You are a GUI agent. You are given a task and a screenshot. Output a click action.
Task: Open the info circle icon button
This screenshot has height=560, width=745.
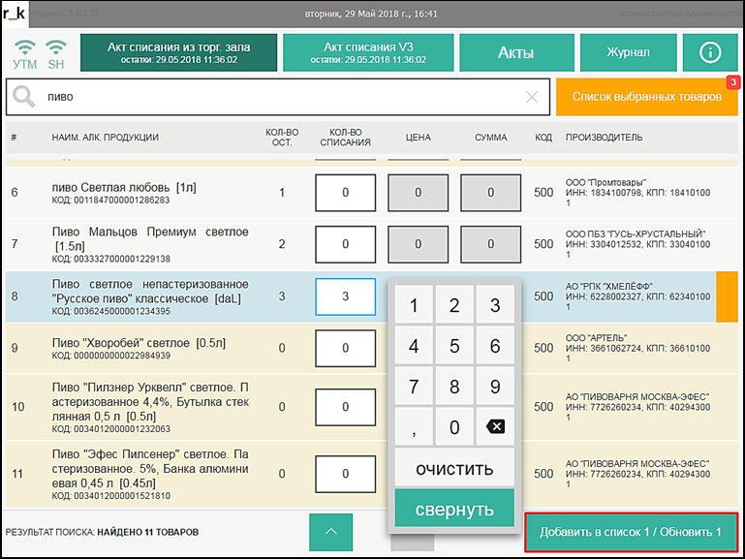709,52
